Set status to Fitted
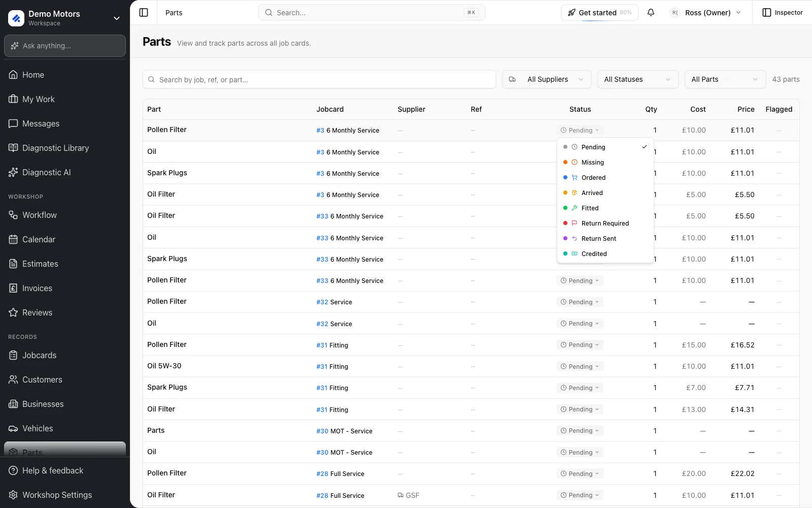Screen dimensions: 812x508 coord(605,208)
